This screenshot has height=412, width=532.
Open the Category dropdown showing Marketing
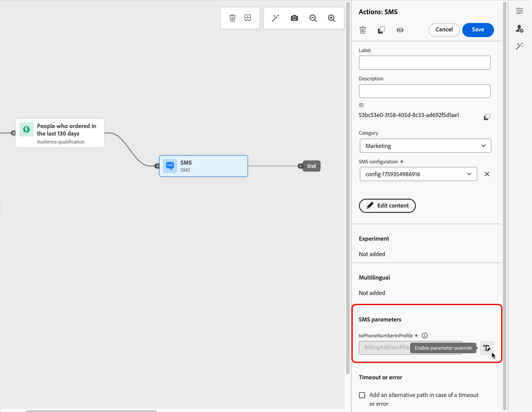pyautogui.click(x=426, y=146)
